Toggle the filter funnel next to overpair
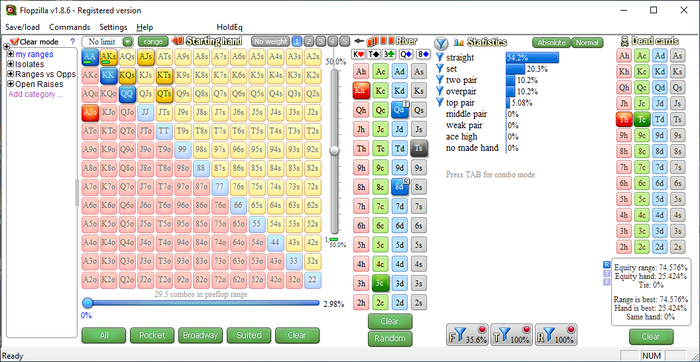The height and width of the screenshot is (362, 700). coord(440,91)
